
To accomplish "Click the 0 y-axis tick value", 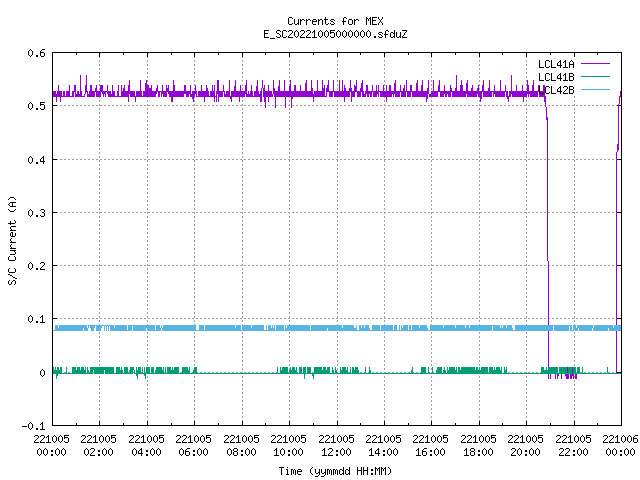I will coord(42,373).
